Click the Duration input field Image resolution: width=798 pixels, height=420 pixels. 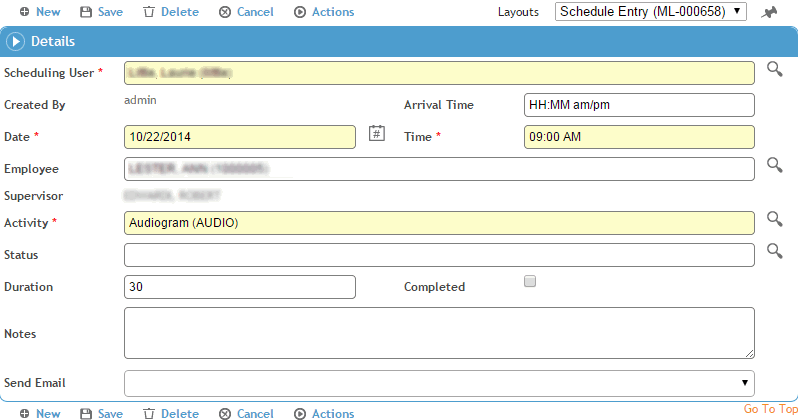tap(239, 287)
